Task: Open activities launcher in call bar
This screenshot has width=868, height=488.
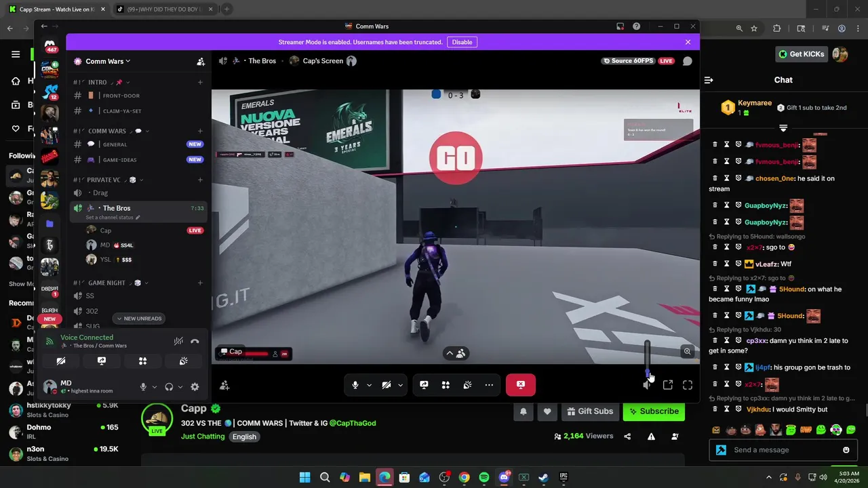Action: tap(446, 385)
